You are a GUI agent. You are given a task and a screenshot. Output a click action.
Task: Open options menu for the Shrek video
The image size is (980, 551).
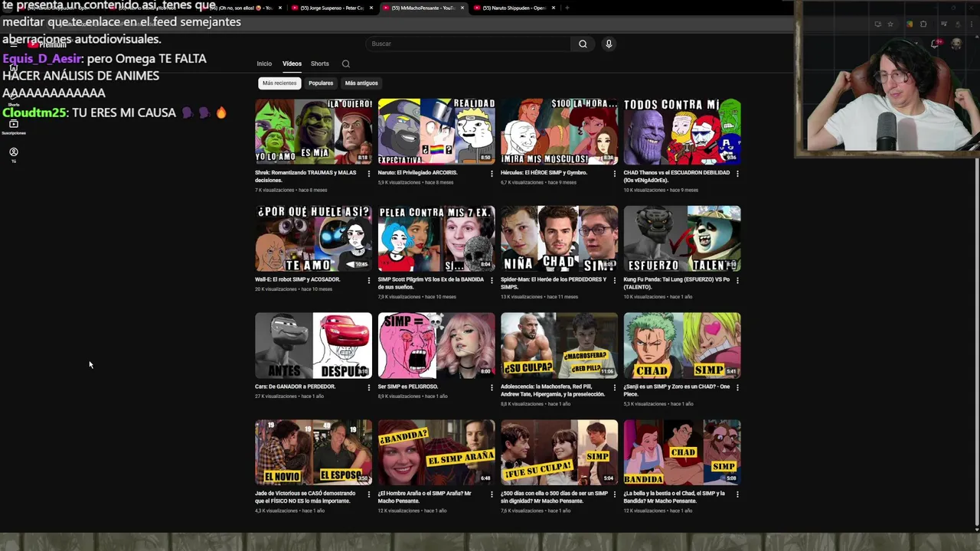[x=369, y=174]
